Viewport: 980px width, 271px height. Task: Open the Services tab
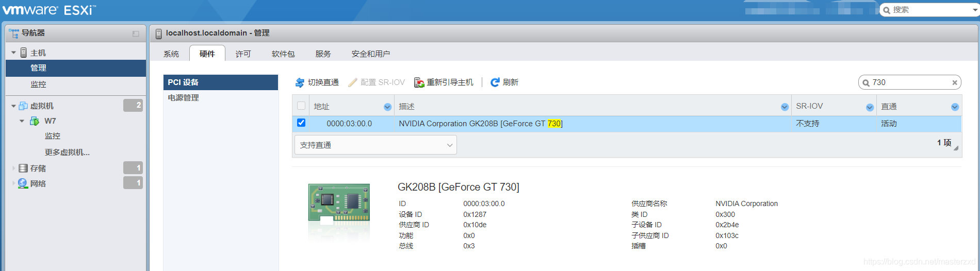tap(323, 54)
